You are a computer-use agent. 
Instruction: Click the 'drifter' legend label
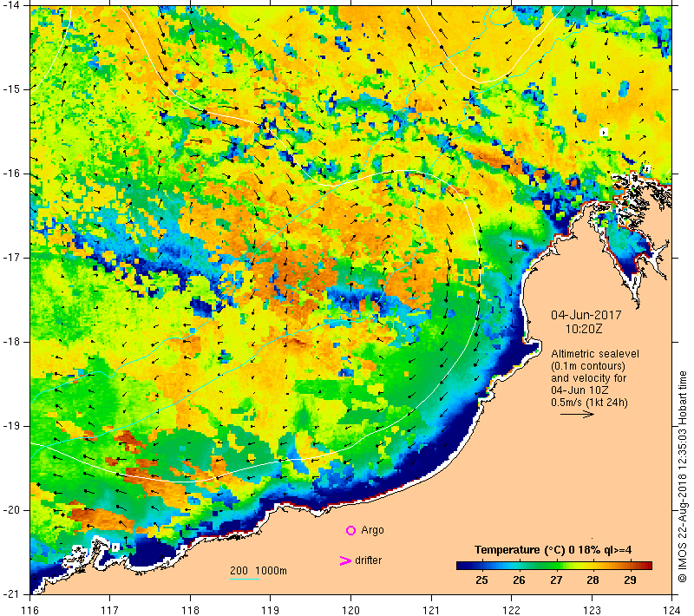pyautogui.click(x=368, y=560)
